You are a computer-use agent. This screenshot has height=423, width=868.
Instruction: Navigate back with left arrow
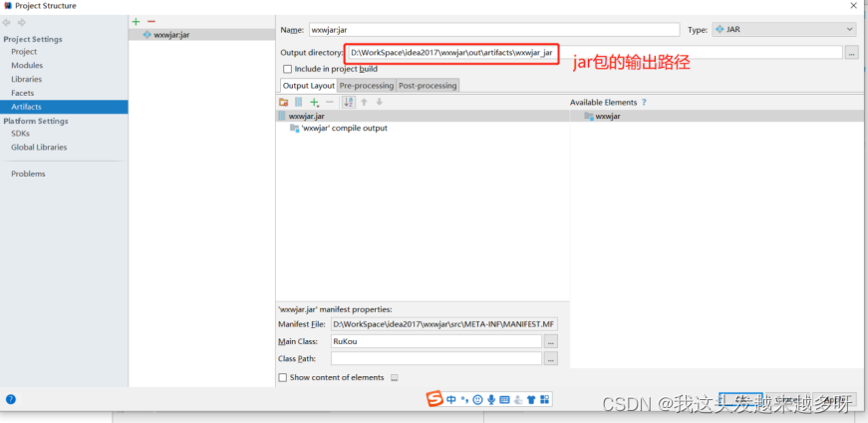click(x=7, y=23)
